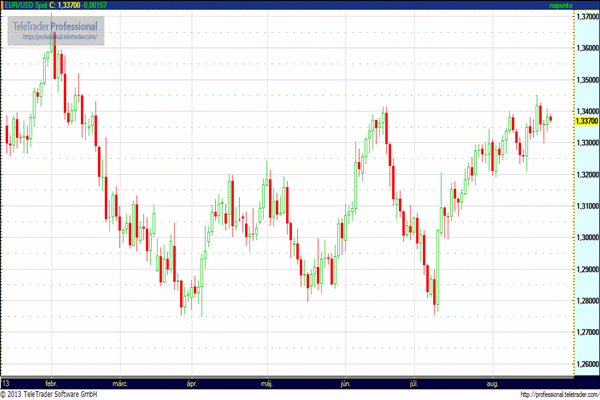The image size is (600, 400).
Task: Click the 1,30000 price axis label
Action: point(586,238)
